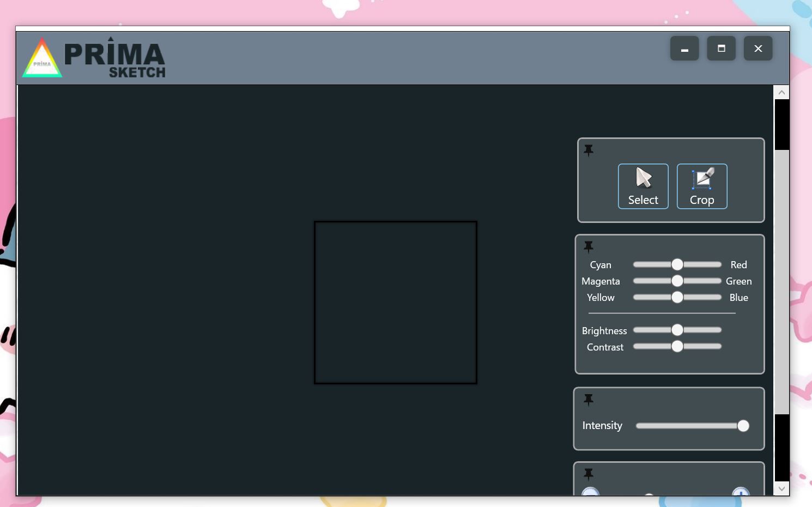The image size is (812, 507).
Task: Pin the Select/Crop tools panel
Action: coord(589,150)
